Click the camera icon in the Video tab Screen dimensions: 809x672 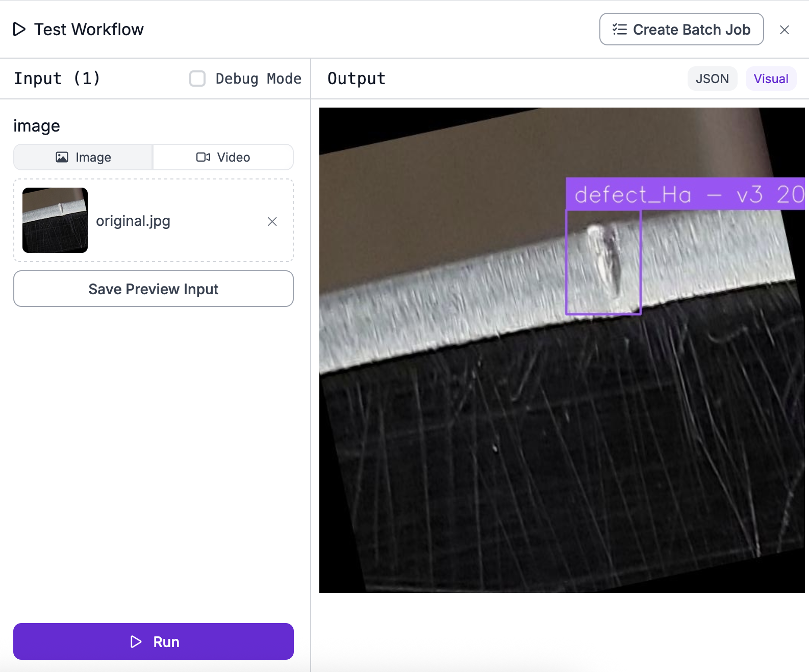click(203, 158)
